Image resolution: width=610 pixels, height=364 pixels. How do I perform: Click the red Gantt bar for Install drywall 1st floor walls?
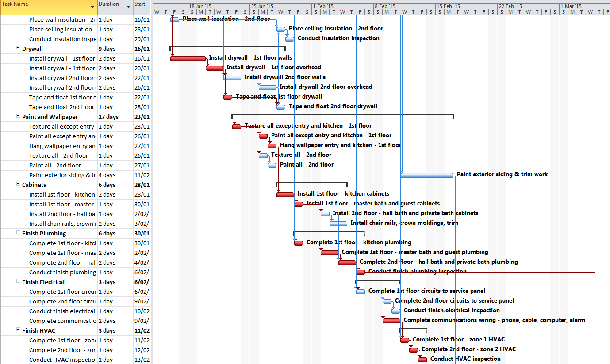tap(188, 58)
